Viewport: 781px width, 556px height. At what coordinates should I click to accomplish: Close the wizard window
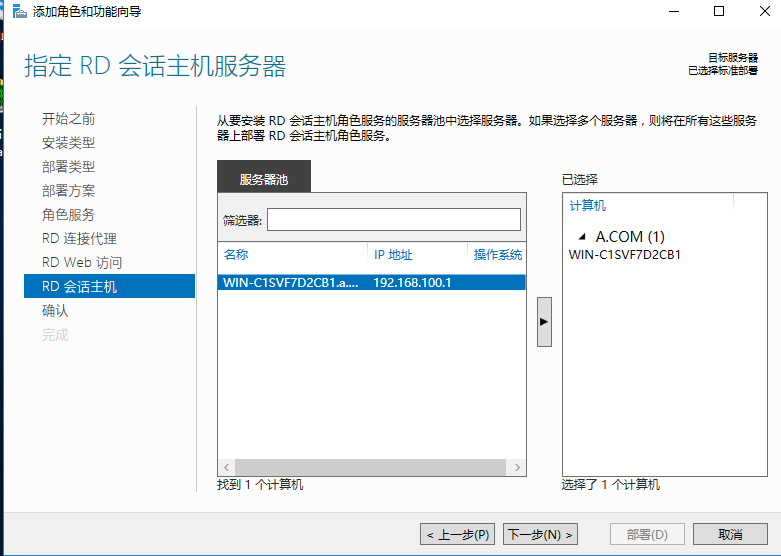(765, 11)
